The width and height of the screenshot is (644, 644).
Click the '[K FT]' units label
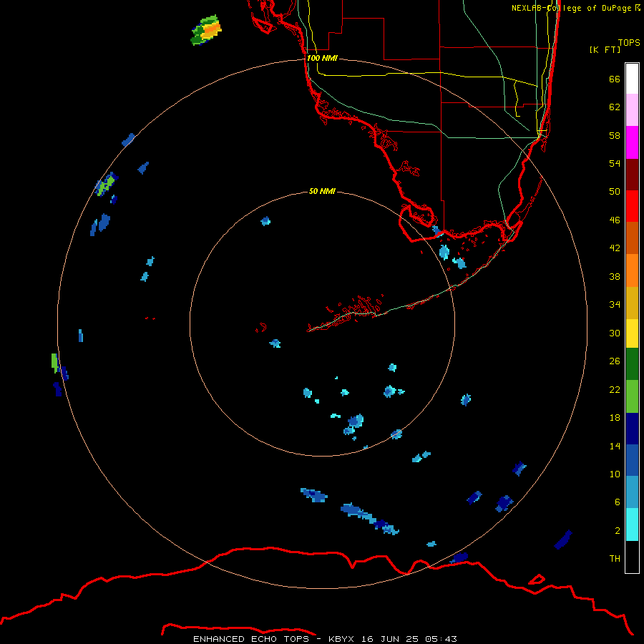pyautogui.click(x=605, y=49)
